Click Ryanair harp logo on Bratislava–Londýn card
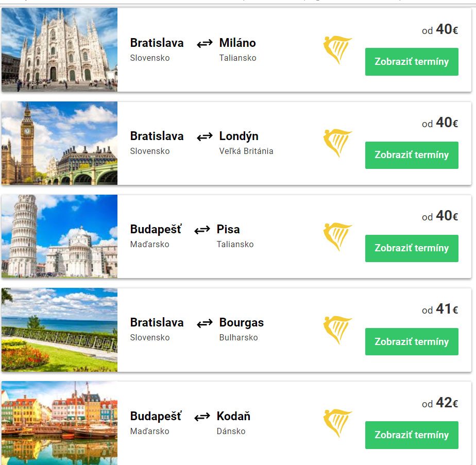Image resolution: width=476 pixels, height=465 pixels. (337, 143)
